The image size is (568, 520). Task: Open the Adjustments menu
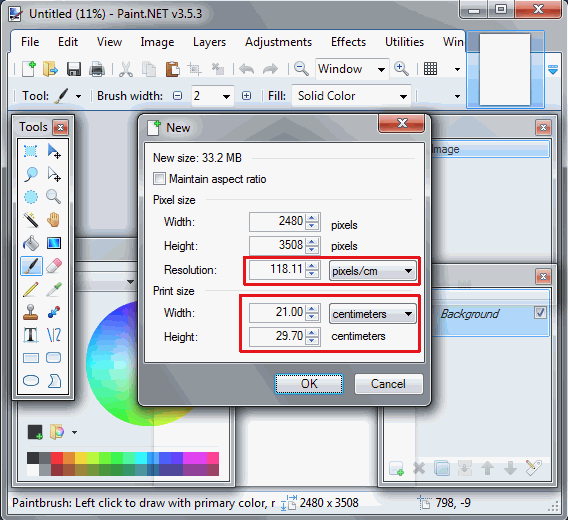278,42
